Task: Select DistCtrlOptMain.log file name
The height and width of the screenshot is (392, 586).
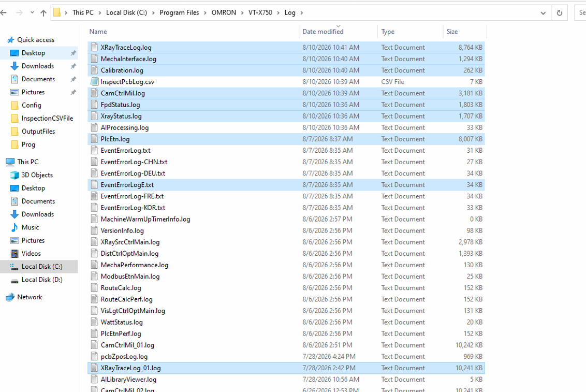Action: 129,253
